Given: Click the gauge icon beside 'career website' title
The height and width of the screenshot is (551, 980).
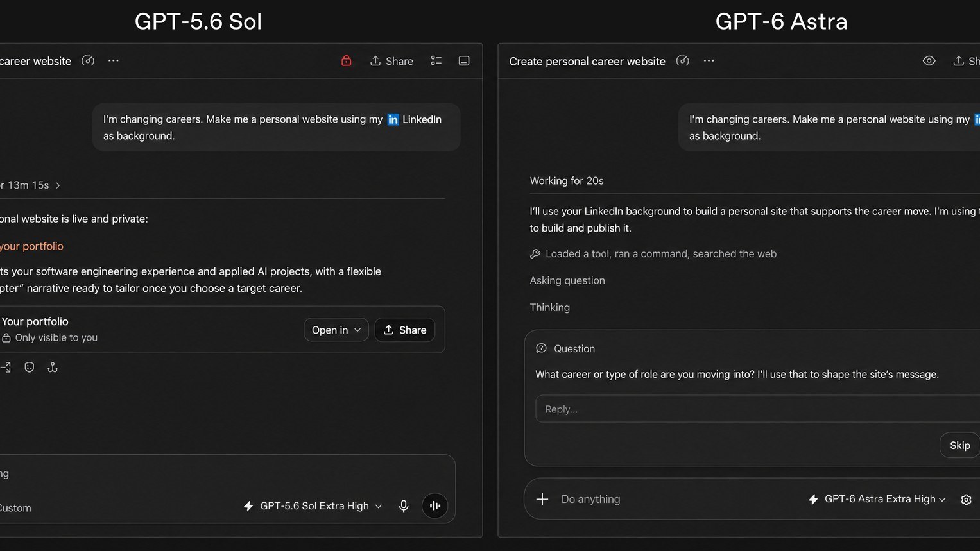Looking at the screenshot, I should pyautogui.click(x=88, y=61).
